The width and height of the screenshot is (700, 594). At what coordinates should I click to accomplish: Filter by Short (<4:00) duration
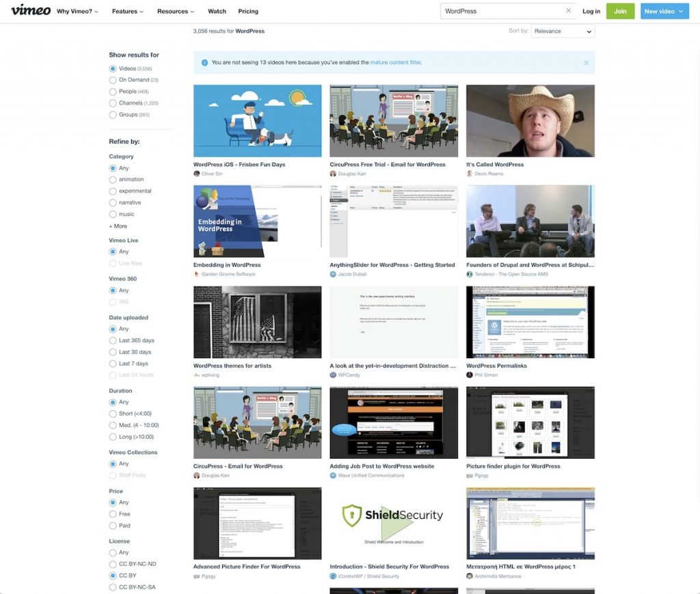point(113,414)
